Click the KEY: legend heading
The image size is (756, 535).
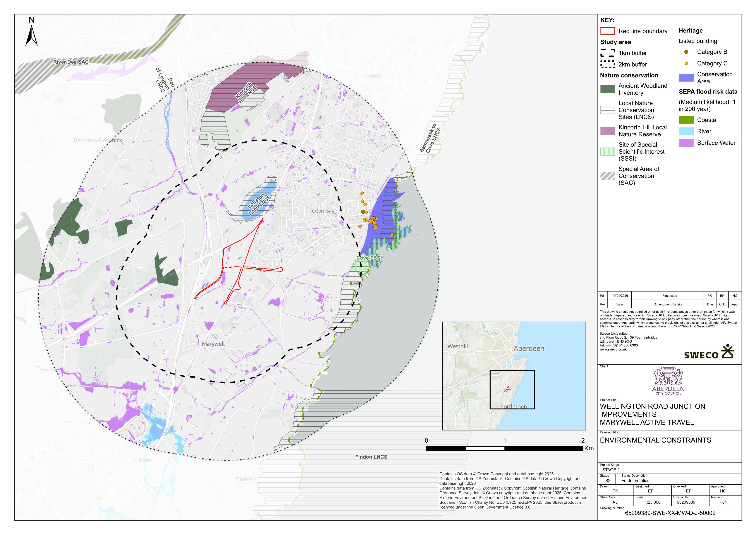tap(607, 20)
